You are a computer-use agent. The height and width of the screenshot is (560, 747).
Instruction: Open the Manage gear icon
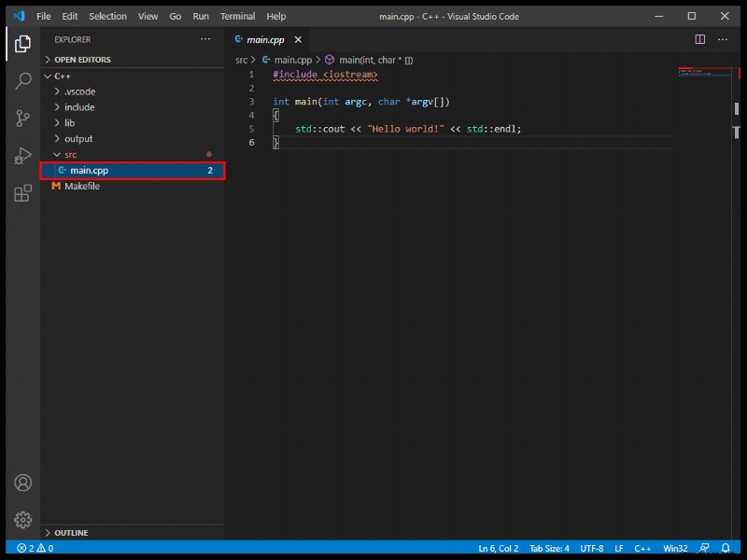pyautogui.click(x=22, y=520)
